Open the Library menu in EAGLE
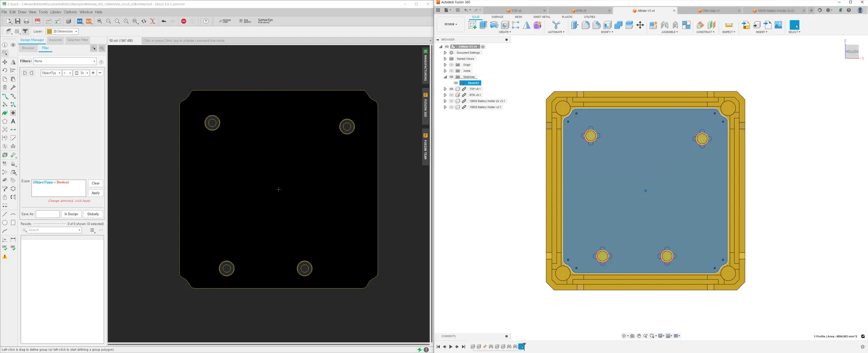This screenshot has height=353, width=868. coord(56,12)
